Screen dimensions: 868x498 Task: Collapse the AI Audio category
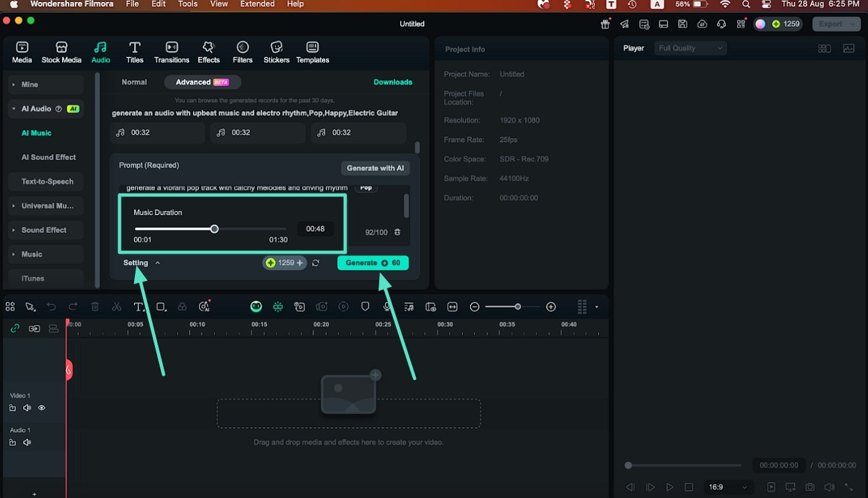pyautogui.click(x=45, y=109)
